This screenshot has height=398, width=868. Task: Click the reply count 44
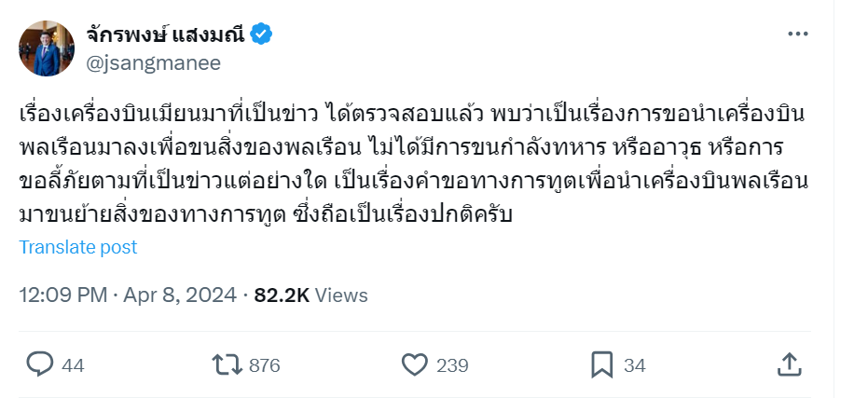[x=73, y=365]
